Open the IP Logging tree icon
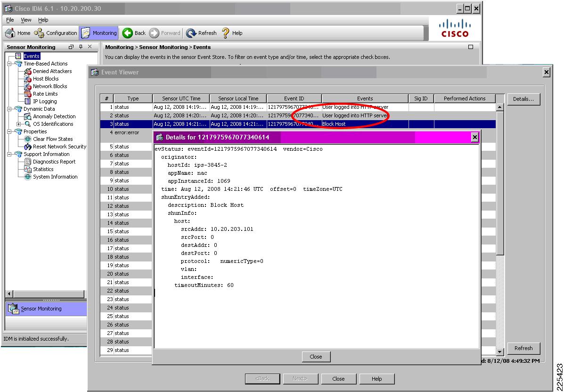The image size is (564, 392). pyautogui.click(x=28, y=101)
